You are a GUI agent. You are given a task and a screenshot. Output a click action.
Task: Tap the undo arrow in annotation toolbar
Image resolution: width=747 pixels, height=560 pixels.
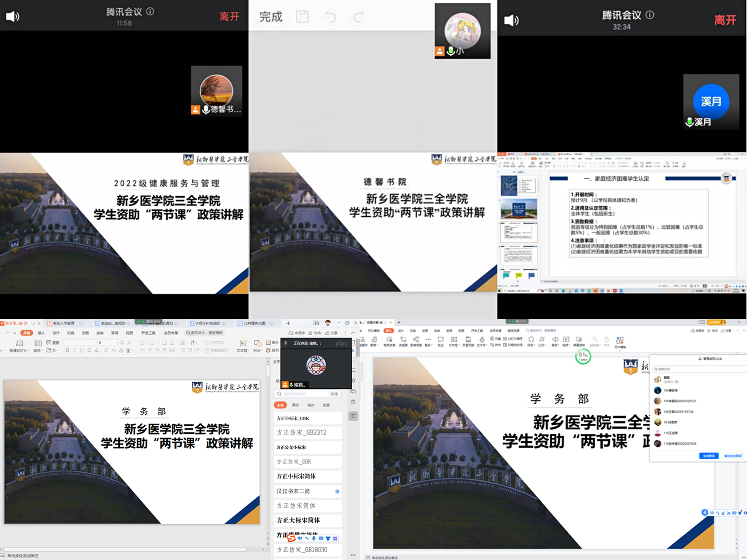[x=330, y=17]
